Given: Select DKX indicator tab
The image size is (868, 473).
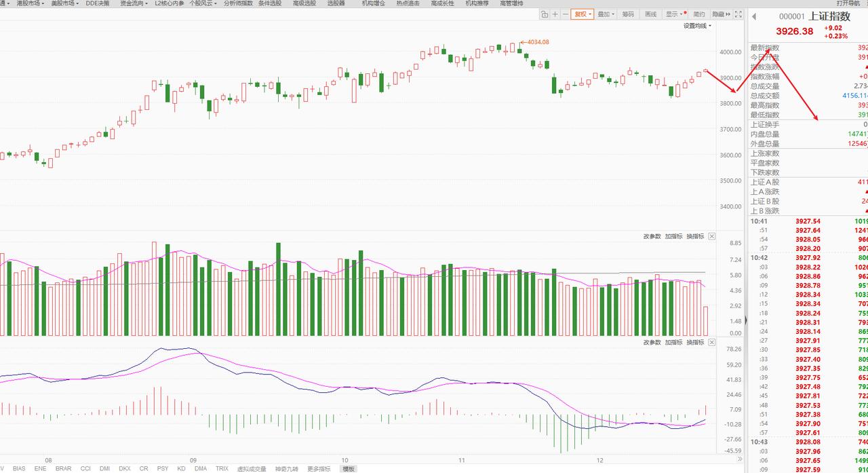Looking at the screenshot, I should [125, 469].
